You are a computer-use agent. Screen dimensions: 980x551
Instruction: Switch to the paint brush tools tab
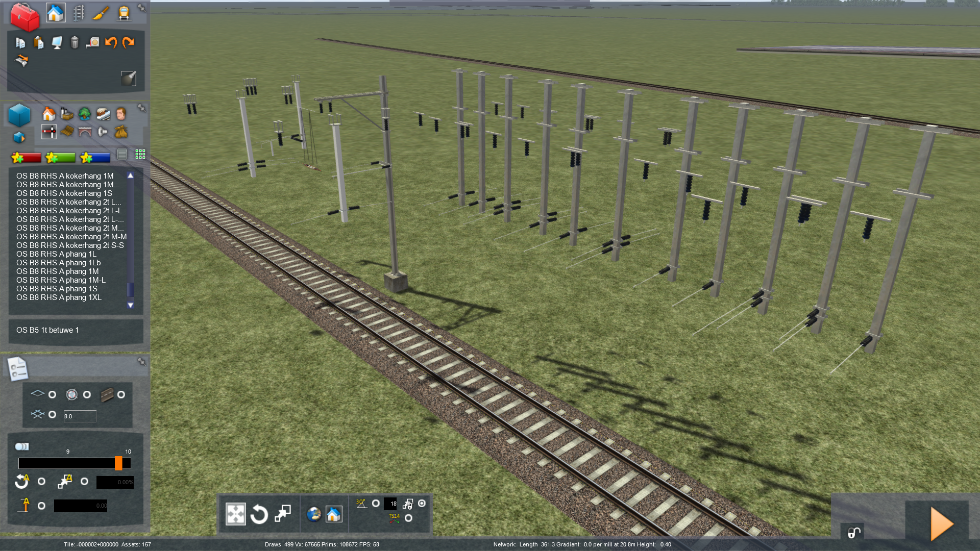point(101,13)
